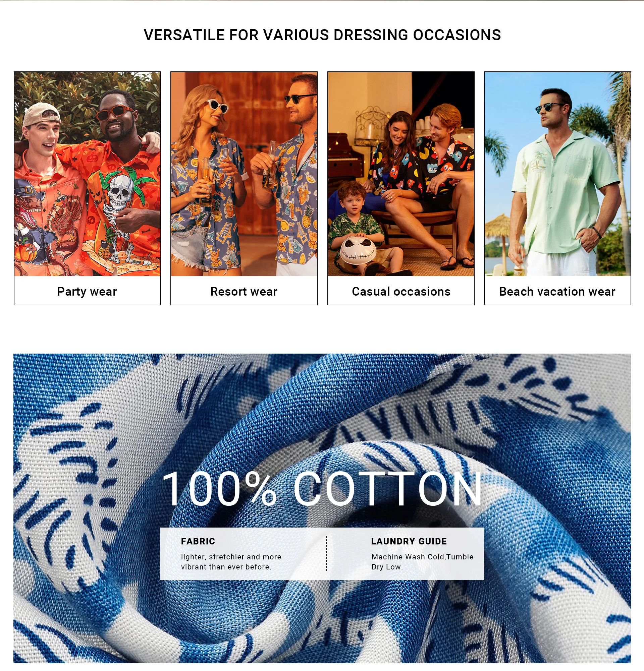
Task: Click the blue cotton fabric banner
Action: (x=322, y=508)
